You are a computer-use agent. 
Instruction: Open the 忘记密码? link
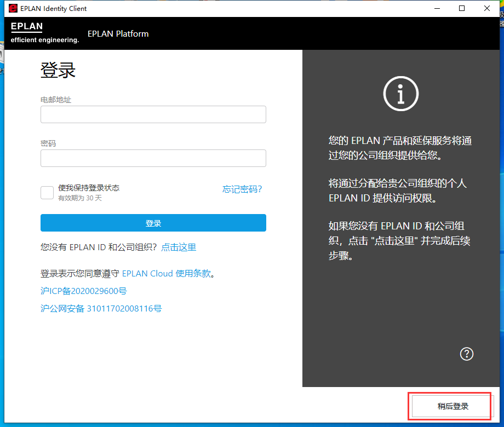pos(242,189)
